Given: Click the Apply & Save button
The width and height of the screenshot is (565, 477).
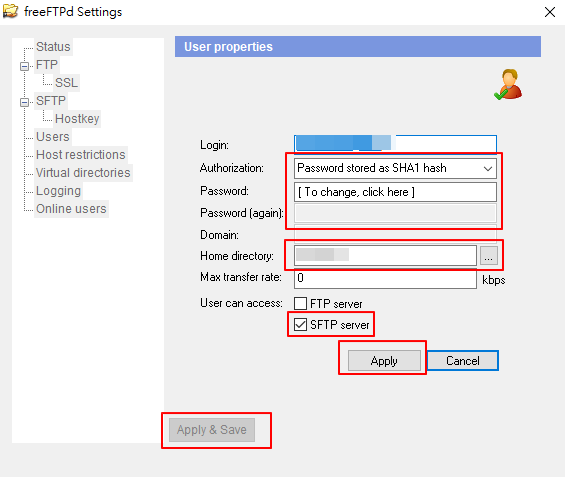Looking at the screenshot, I should point(212,430).
